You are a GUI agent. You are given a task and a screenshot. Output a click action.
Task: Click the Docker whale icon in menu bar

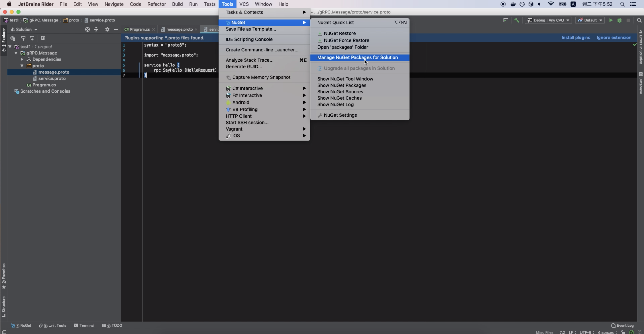pyautogui.click(x=513, y=4)
